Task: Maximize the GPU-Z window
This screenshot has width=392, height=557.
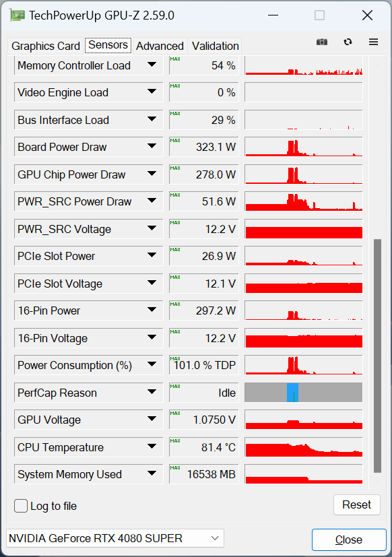Action: [319, 15]
